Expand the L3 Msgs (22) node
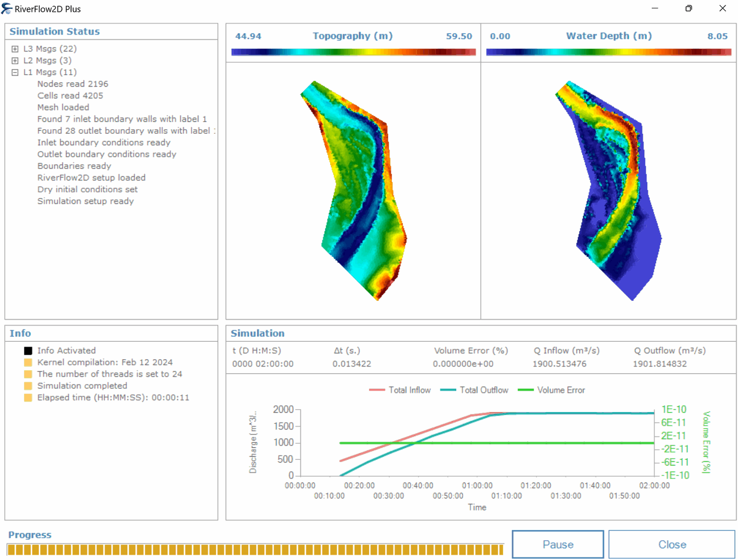738x560 pixels. click(15, 49)
